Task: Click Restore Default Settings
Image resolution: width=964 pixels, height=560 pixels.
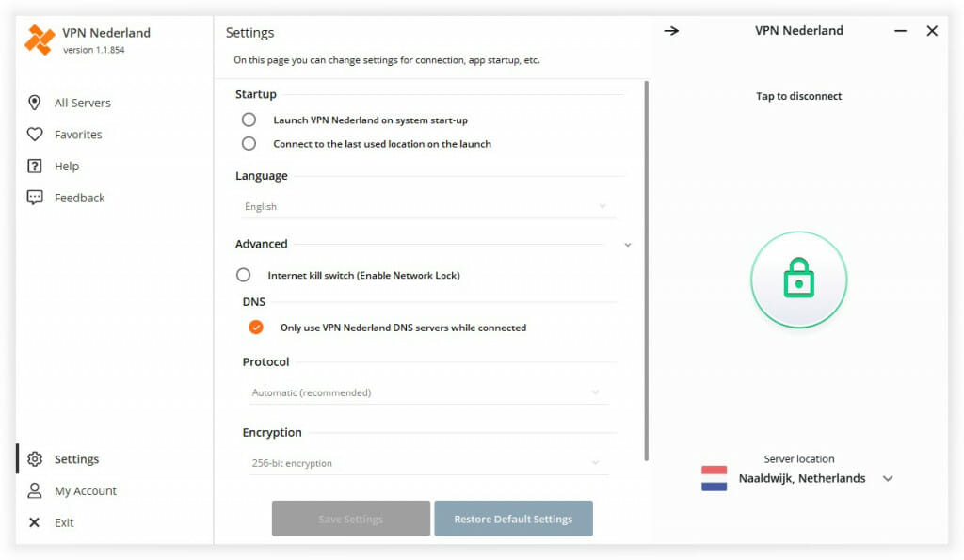Action: tap(513, 519)
